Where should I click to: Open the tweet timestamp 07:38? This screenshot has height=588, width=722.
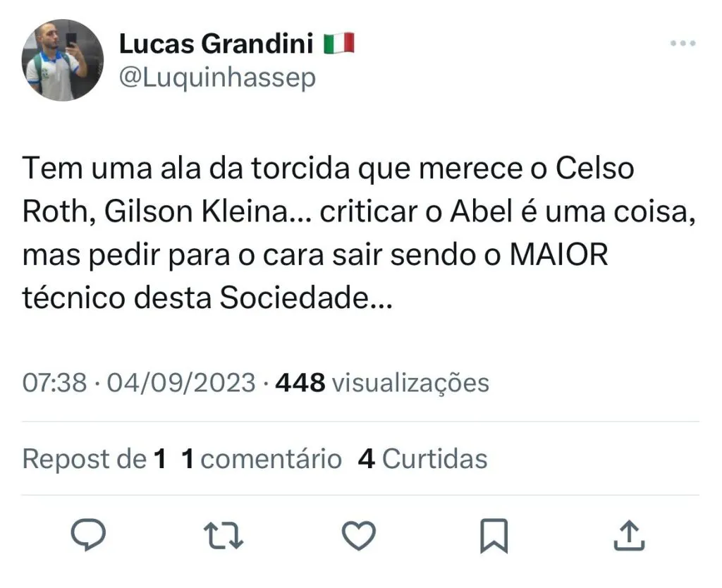tap(55, 383)
